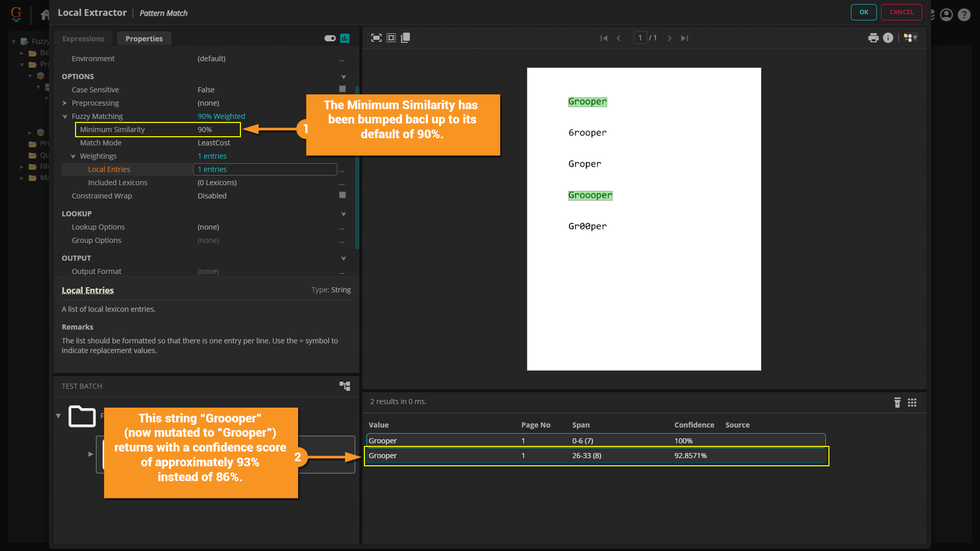Go to the last page arrow
980x551 pixels.
coord(684,38)
